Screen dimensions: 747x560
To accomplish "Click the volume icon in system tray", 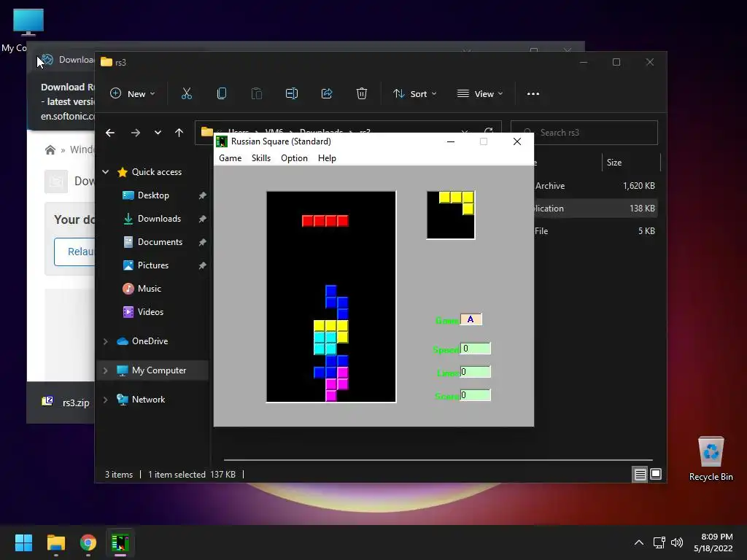I will click(x=676, y=542).
